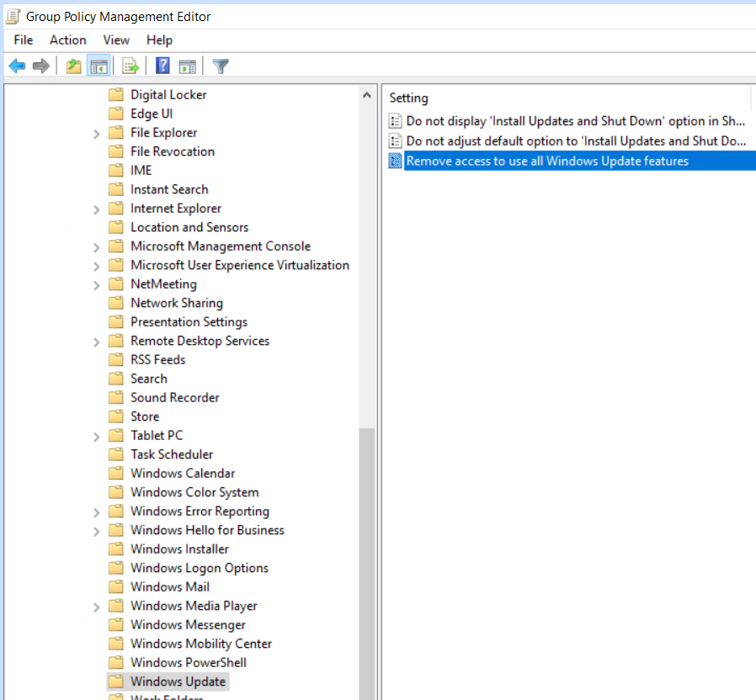Open the Action menu

tap(67, 40)
